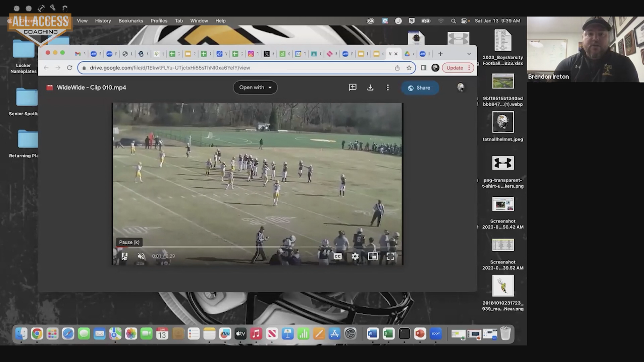Open Control Center in the menu bar
644x362 pixels.
(464, 21)
